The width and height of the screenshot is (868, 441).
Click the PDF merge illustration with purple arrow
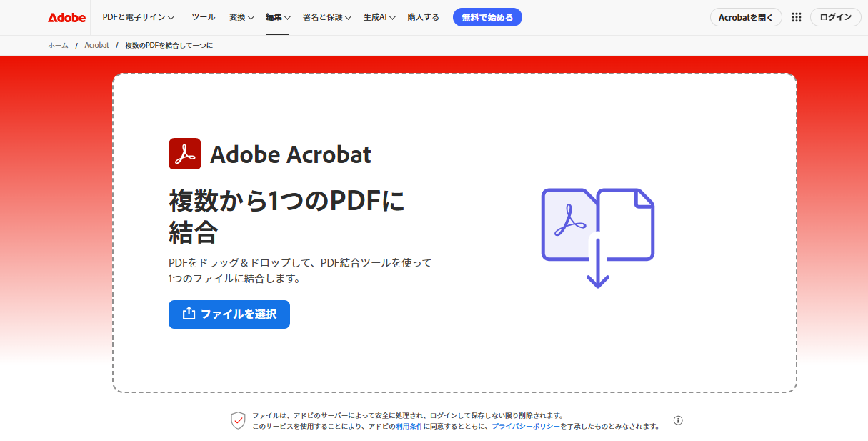599,236
